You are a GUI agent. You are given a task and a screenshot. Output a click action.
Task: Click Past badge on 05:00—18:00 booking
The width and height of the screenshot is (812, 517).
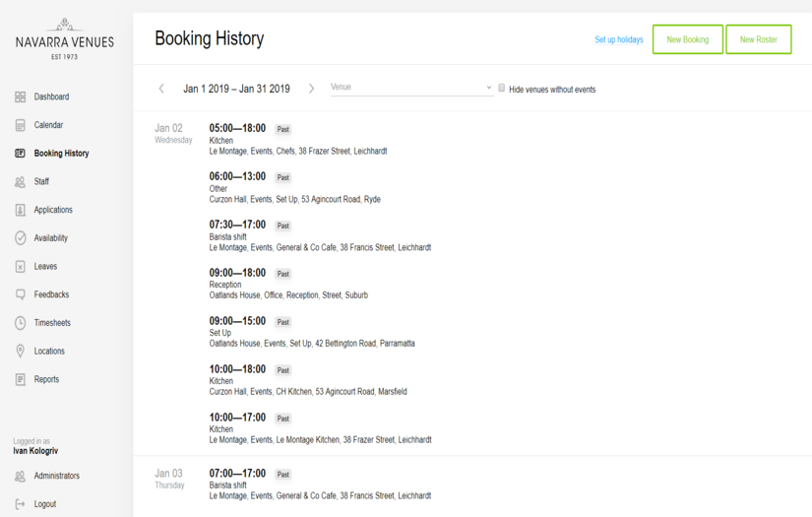click(282, 130)
